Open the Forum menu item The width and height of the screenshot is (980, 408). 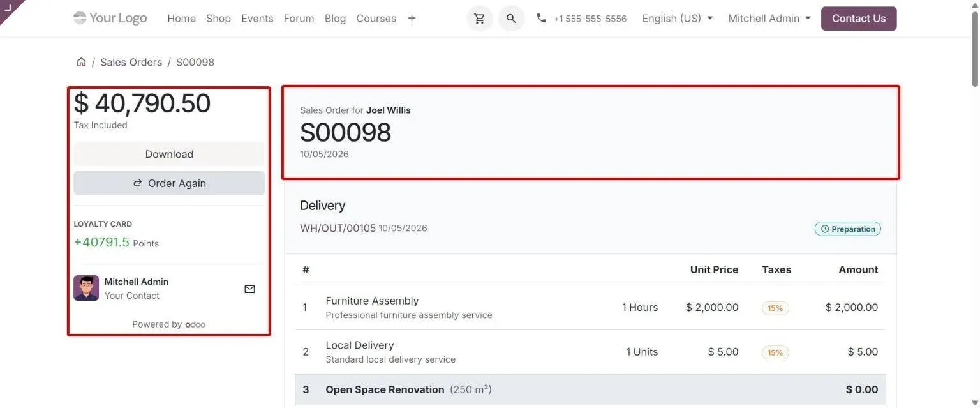click(x=299, y=19)
